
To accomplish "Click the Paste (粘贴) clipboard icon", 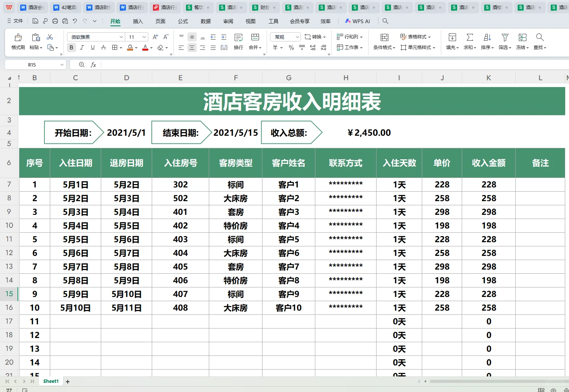I will [x=36, y=37].
